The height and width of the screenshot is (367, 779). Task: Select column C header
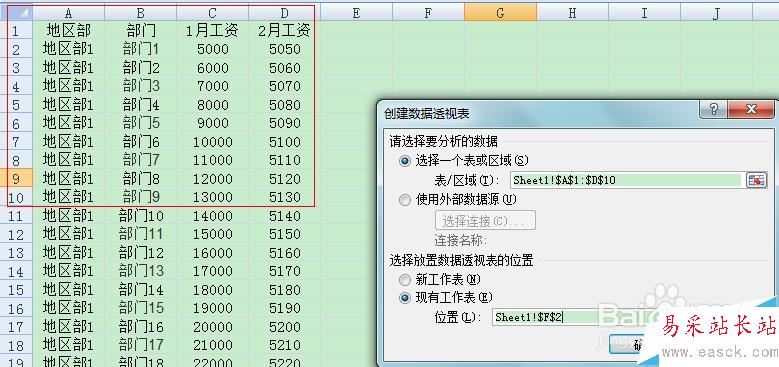[213, 12]
